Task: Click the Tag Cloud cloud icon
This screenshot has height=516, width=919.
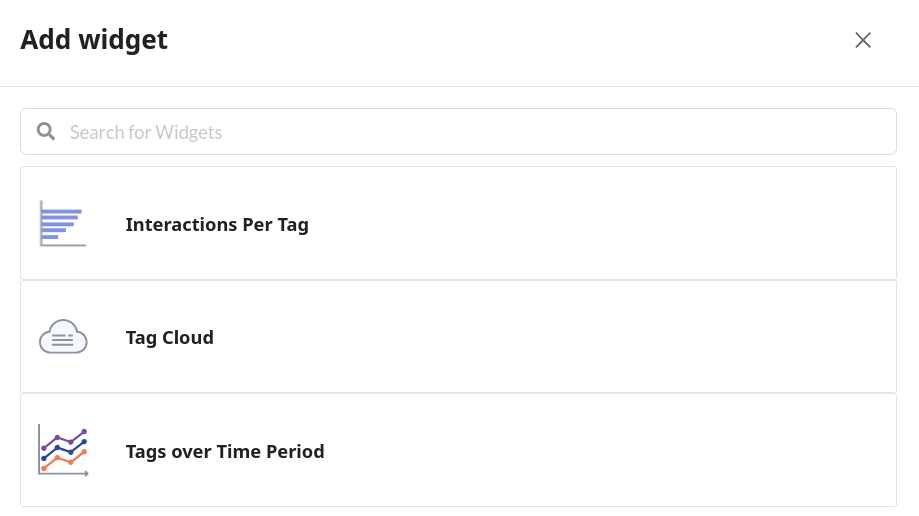Action: coord(62,338)
